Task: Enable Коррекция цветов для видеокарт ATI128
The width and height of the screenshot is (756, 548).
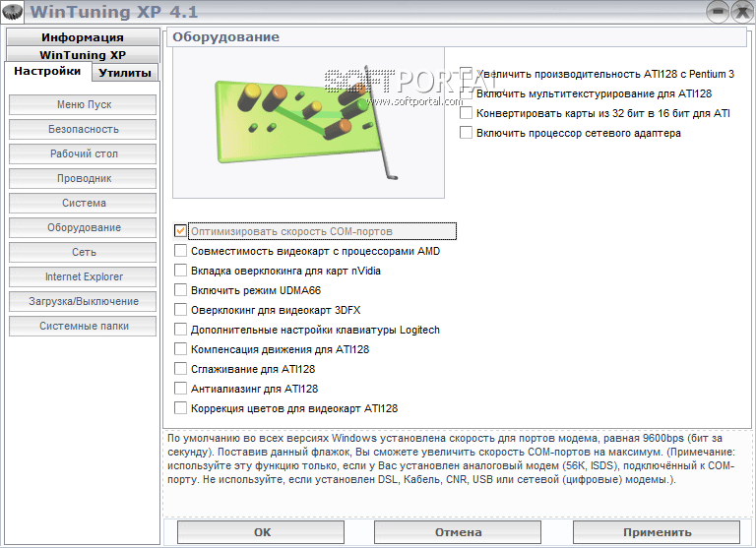Action: coord(180,408)
